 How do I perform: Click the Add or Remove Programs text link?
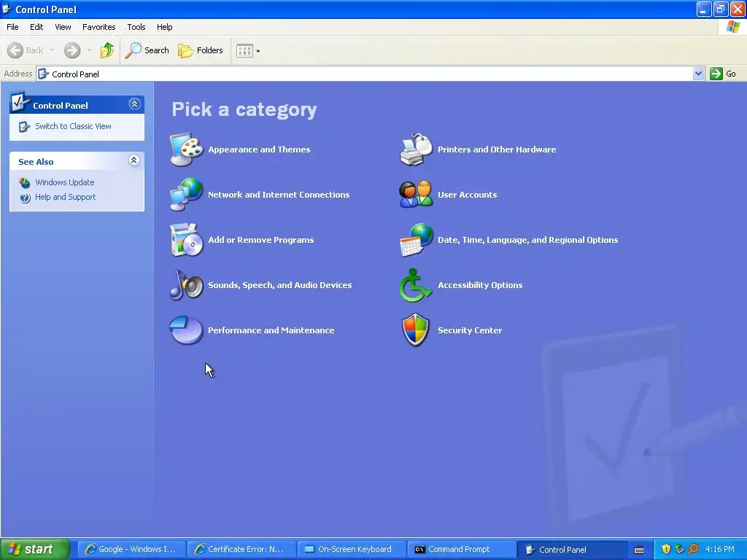click(260, 239)
